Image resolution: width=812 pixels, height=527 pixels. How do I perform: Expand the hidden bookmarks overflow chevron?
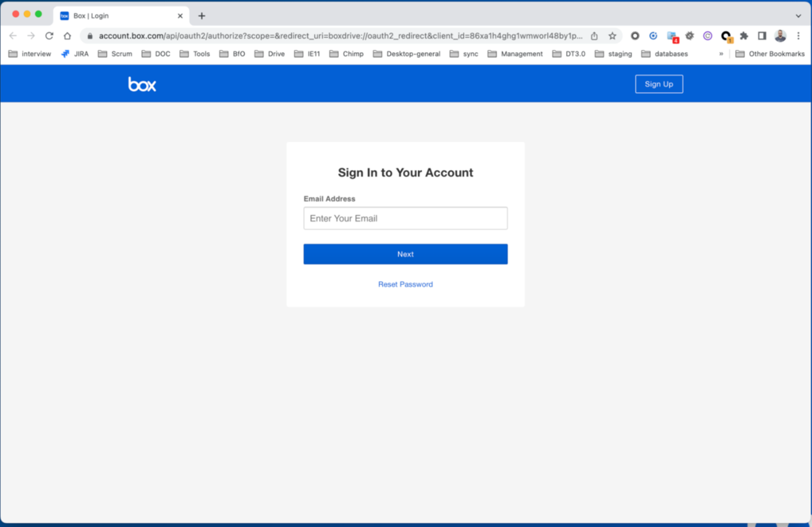pyautogui.click(x=721, y=54)
